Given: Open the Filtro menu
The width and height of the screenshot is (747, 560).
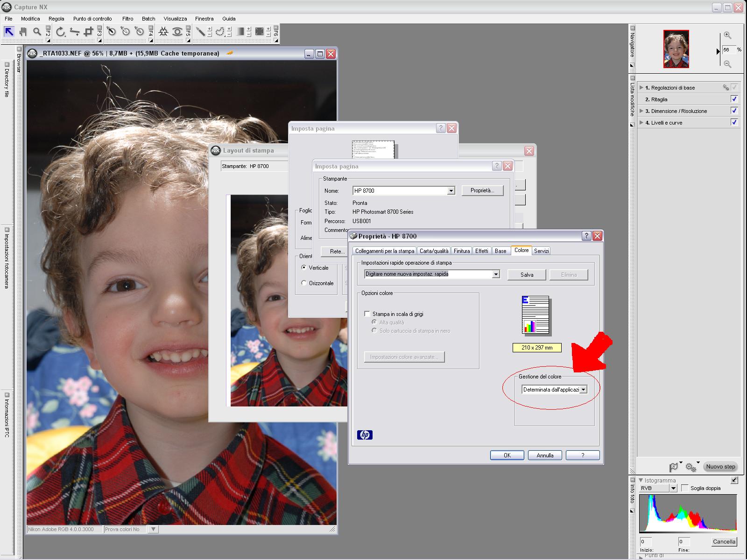Looking at the screenshot, I should [x=127, y=19].
